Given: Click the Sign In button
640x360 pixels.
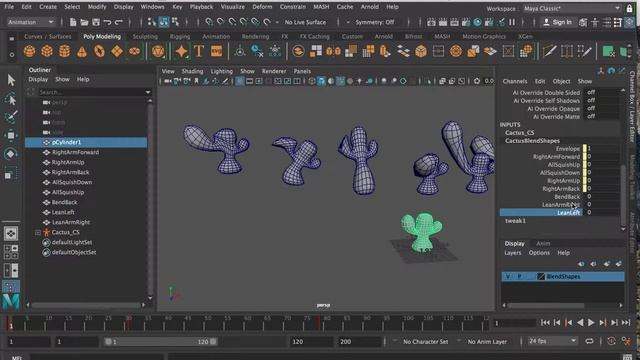Looking at the screenshot, I should 558,22.
